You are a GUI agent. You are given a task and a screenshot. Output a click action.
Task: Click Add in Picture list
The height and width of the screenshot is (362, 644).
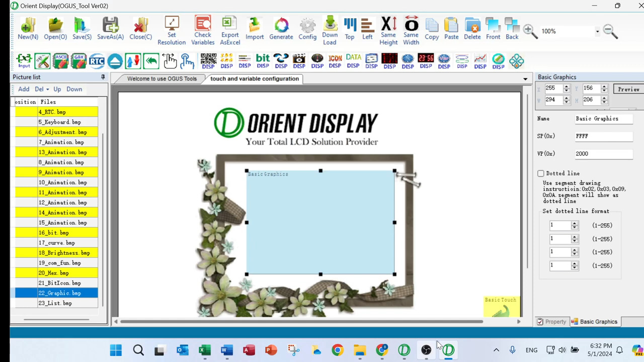click(x=24, y=89)
